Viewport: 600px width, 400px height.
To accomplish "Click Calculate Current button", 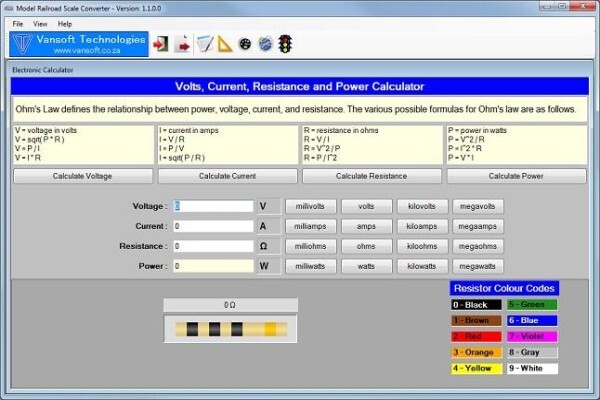I will pyautogui.click(x=227, y=176).
